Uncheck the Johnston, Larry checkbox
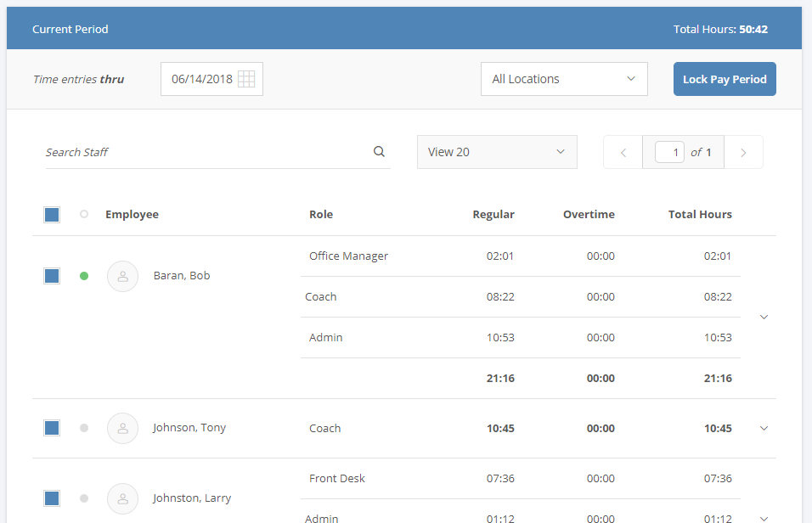This screenshot has width=812, height=523. pos(52,498)
